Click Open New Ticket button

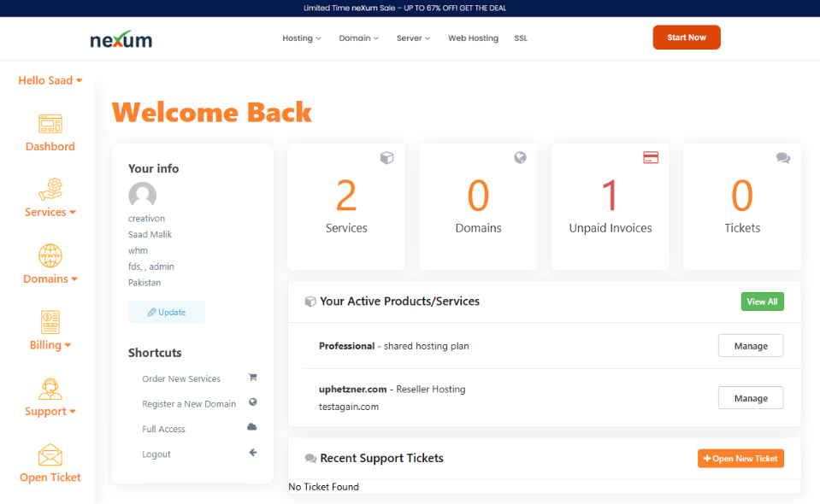click(x=740, y=459)
